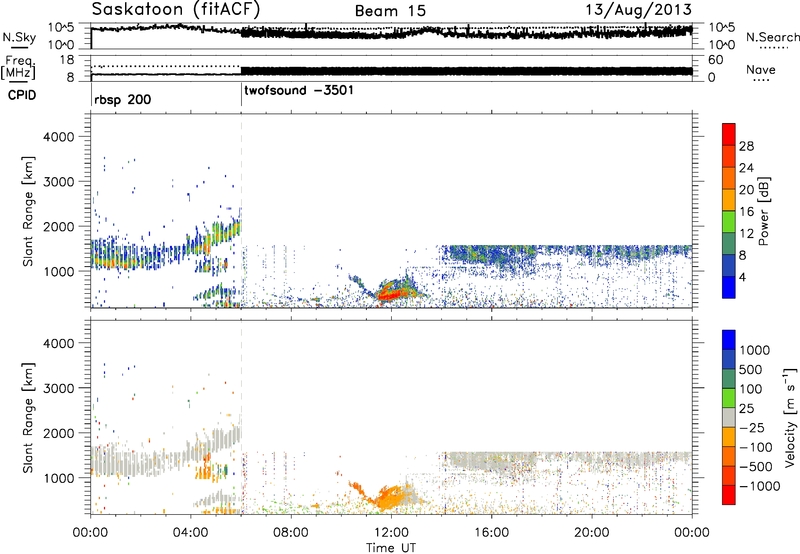Click the "08:00" time axis label
The width and height of the screenshot is (800, 554).
[291, 533]
